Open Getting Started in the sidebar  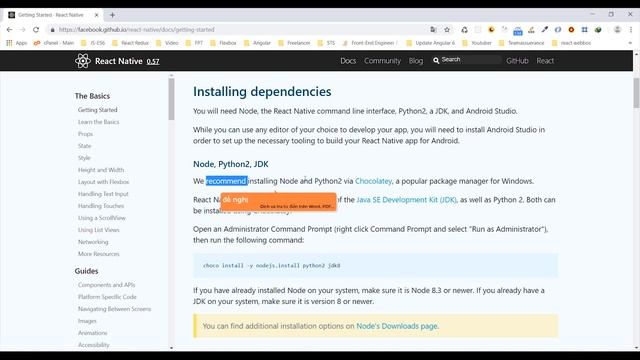98,110
